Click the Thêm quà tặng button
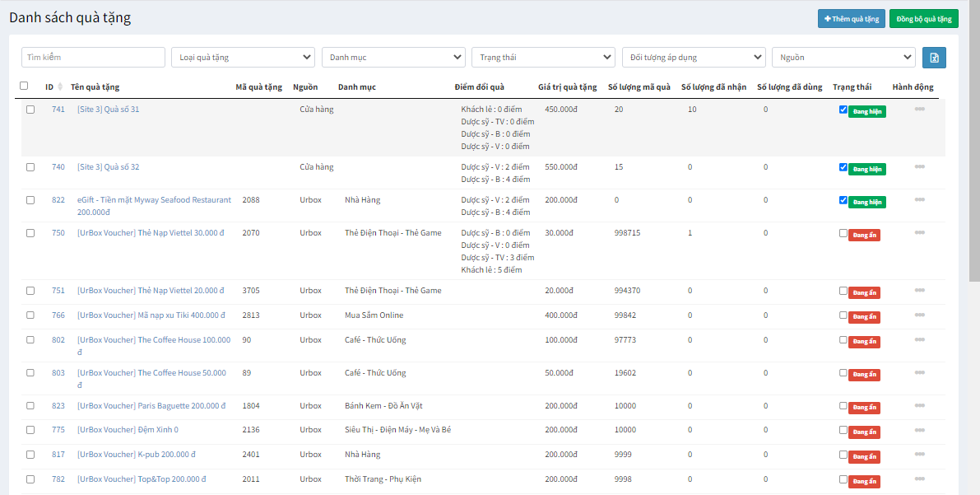 [x=851, y=19]
